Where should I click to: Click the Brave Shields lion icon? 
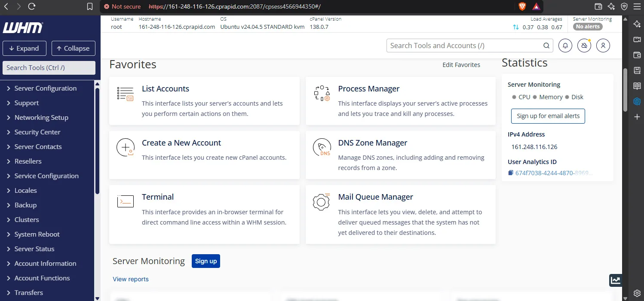pyautogui.click(x=522, y=6)
